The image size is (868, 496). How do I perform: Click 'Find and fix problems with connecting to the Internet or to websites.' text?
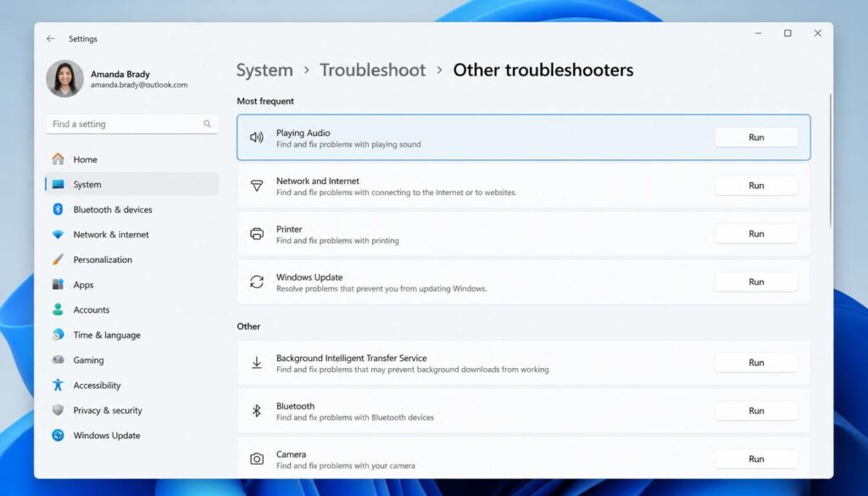click(x=397, y=192)
